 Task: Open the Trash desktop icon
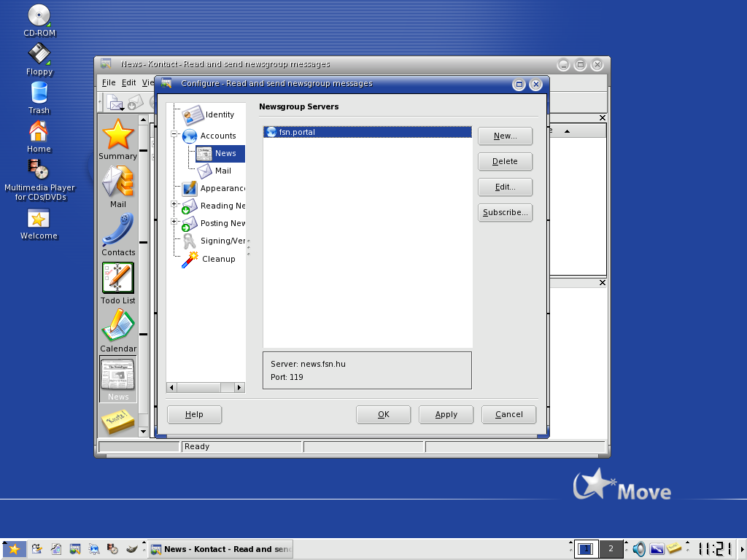tap(39, 98)
